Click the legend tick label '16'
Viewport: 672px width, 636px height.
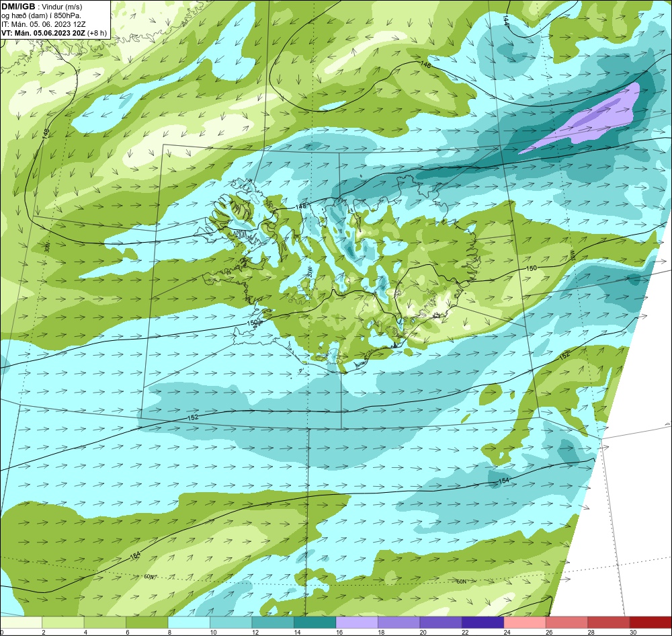pos(339,632)
